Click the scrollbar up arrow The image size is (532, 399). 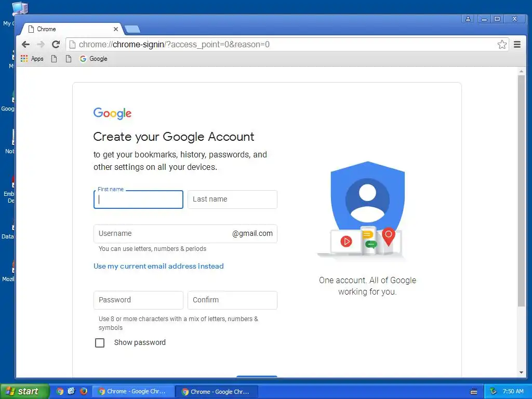click(521, 71)
